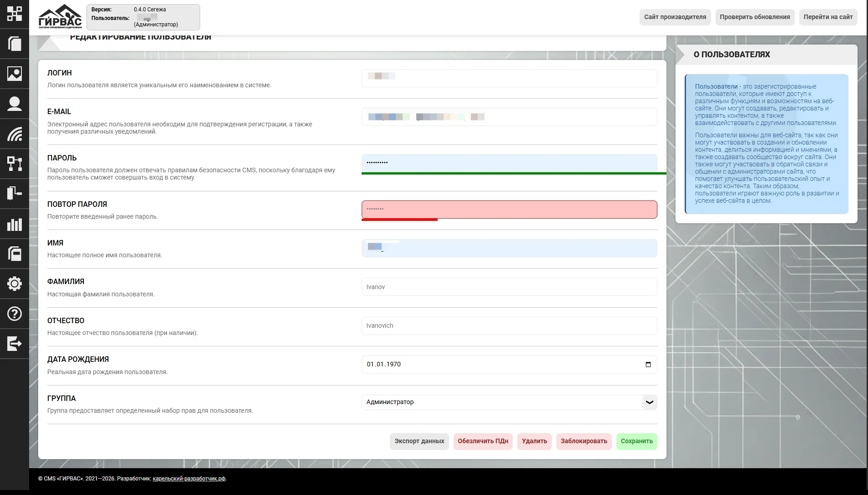Open the file manager sidebar icon
The height and width of the screenshot is (495, 868).
[15, 253]
